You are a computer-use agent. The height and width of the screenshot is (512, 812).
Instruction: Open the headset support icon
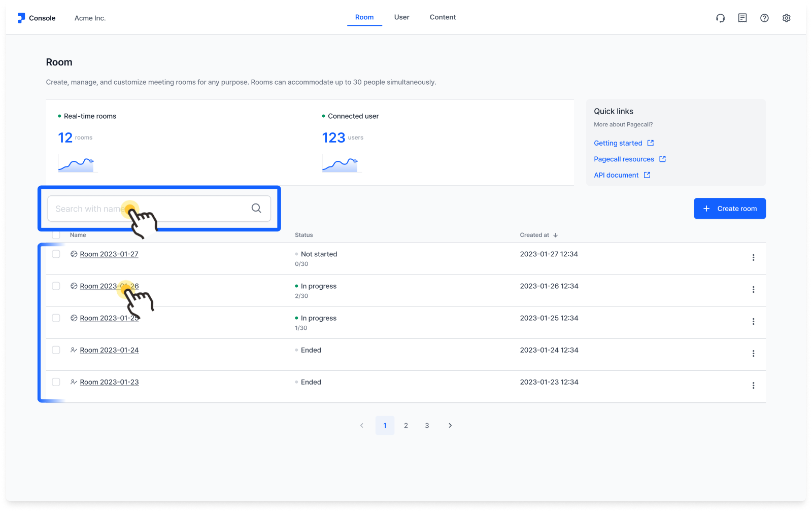(x=720, y=18)
